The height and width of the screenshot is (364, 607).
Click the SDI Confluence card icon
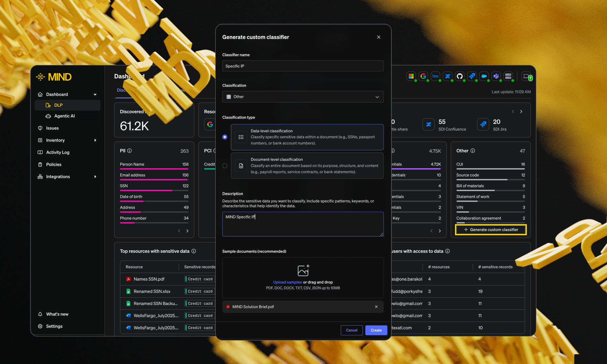pos(428,124)
